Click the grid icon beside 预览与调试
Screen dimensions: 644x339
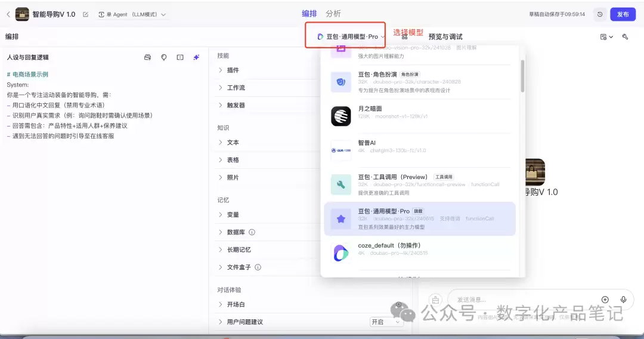pos(404,37)
